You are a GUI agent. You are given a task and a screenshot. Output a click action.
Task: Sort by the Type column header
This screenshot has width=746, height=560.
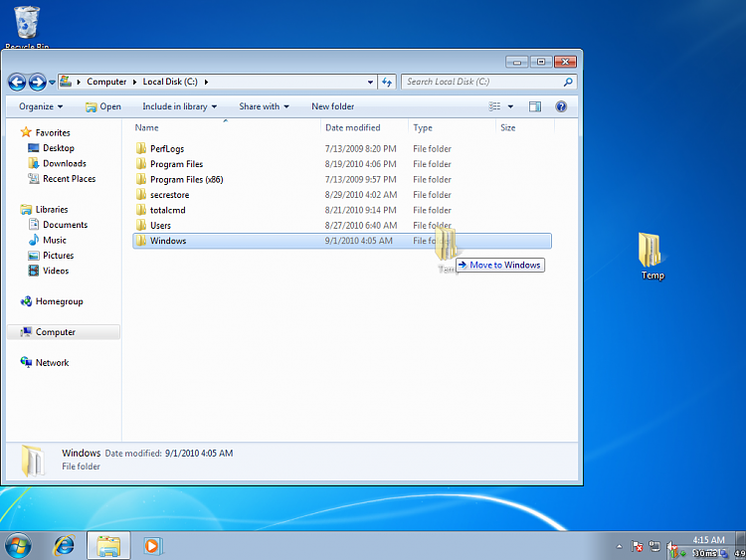[x=423, y=127]
